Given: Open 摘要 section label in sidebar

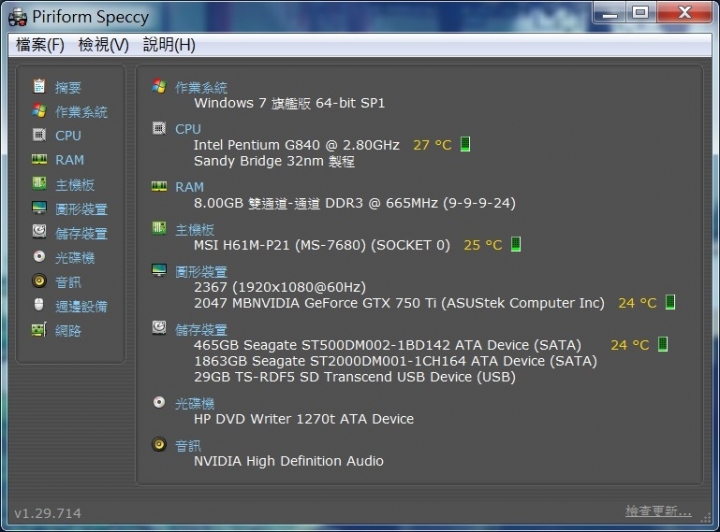Looking at the screenshot, I should click(68, 87).
